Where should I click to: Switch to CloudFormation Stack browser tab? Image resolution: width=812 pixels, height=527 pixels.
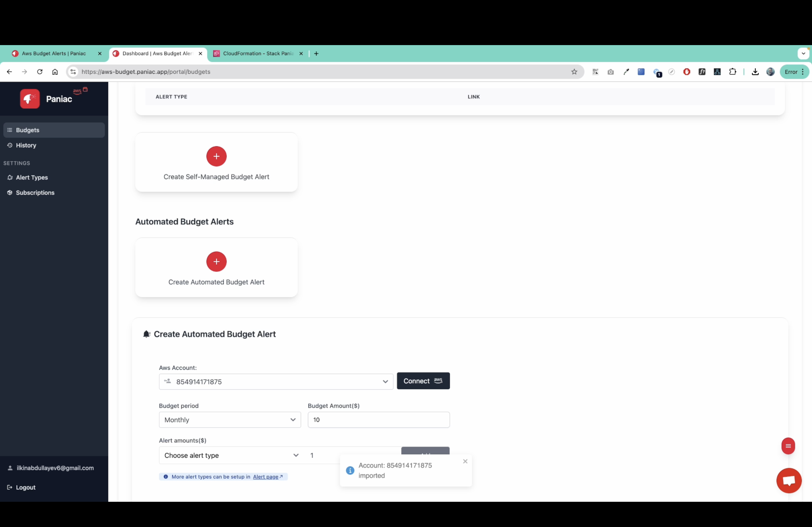(258, 53)
